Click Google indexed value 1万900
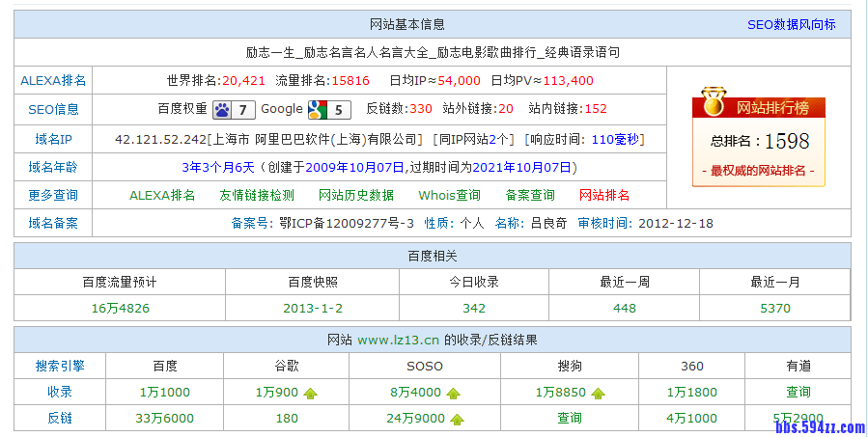868x437 pixels. pyautogui.click(x=277, y=393)
